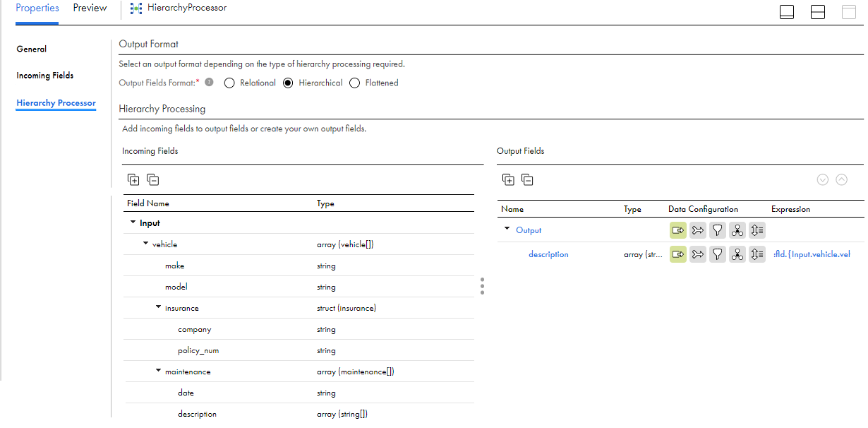Image resolution: width=868 pixels, height=428 pixels.
Task: Expand all in Incoming Fields panel
Action: tap(133, 179)
